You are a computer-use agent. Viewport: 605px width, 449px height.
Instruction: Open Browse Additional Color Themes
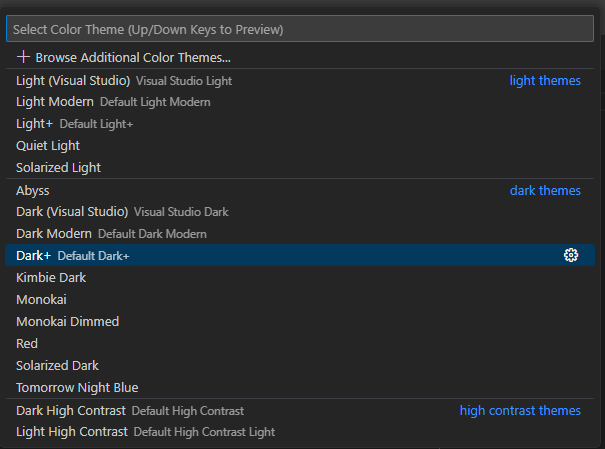133,58
